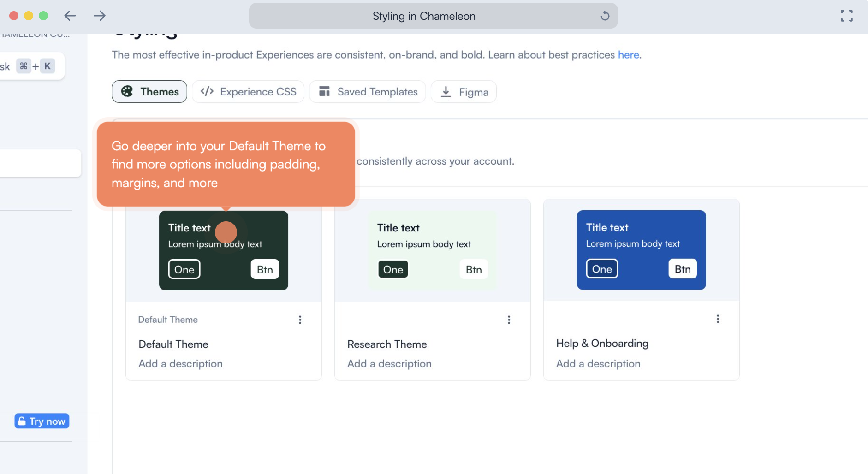Click the Default Theme title
The image size is (868, 474).
(x=173, y=344)
